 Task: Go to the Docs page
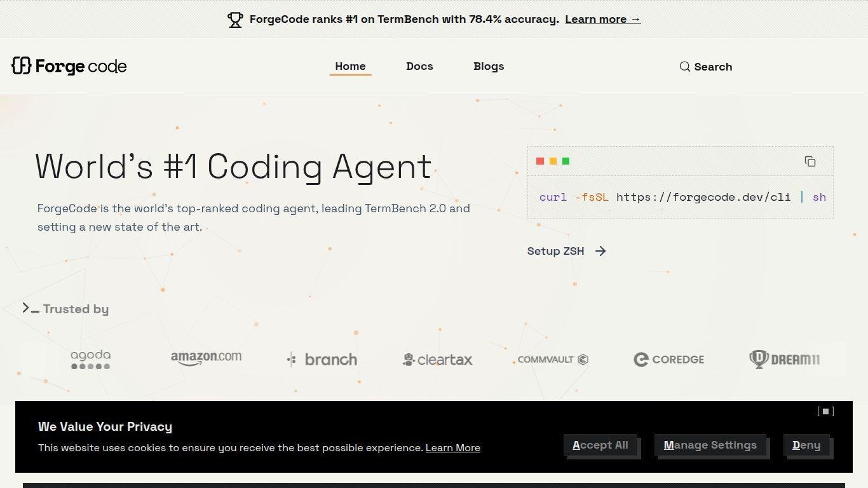tap(419, 66)
